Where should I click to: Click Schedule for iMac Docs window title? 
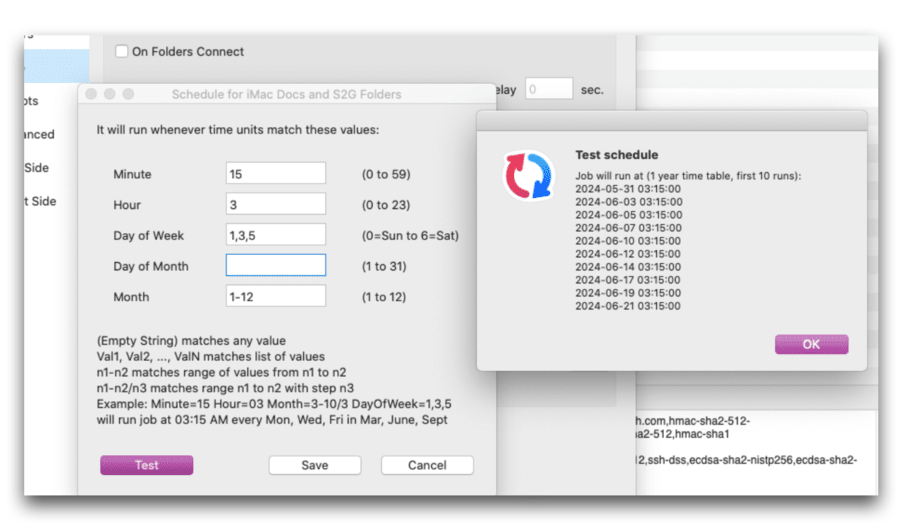point(286,94)
